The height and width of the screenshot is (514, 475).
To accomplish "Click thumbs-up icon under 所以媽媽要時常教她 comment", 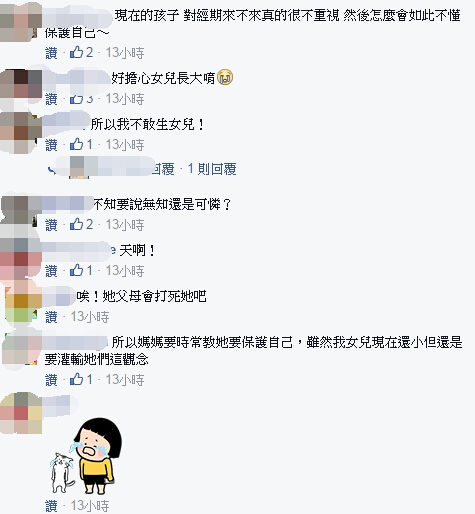I will [76, 379].
